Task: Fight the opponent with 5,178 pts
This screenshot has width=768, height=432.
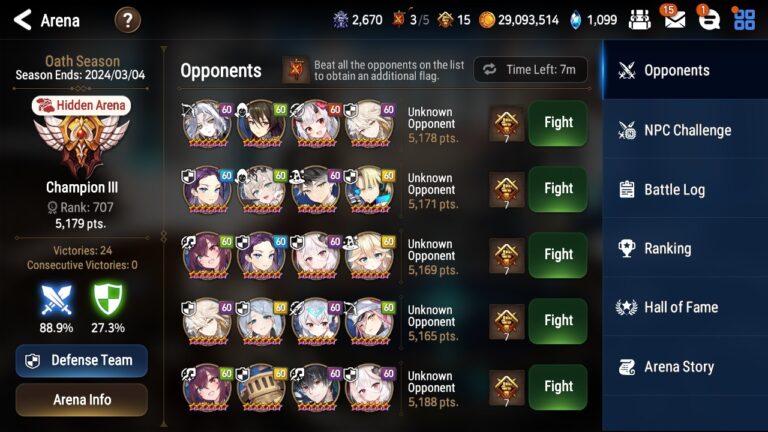Action: pyautogui.click(x=558, y=123)
